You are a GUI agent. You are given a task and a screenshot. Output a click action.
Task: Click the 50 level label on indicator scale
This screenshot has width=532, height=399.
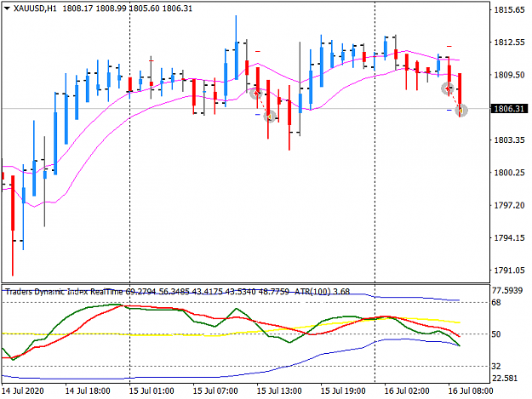click(x=496, y=334)
